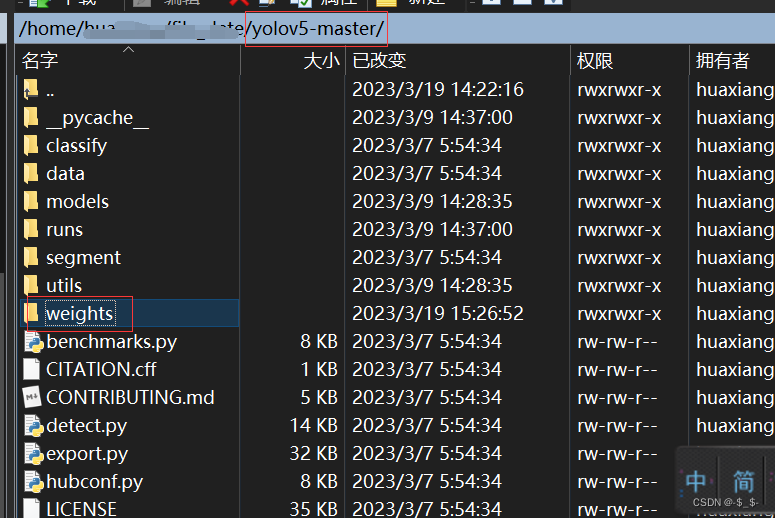Click the modified date in the utils row
This screenshot has height=518, width=775.
[432, 286]
